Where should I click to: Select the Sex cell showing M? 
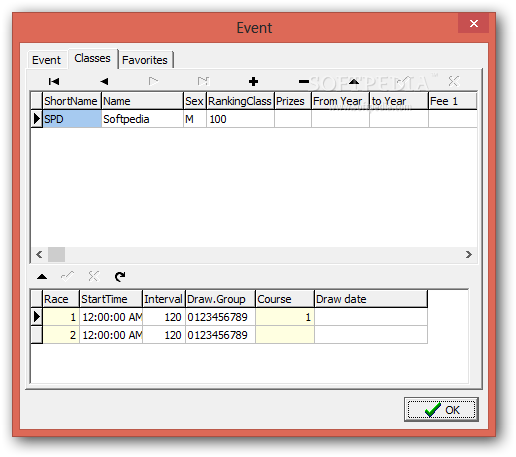coord(195,119)
